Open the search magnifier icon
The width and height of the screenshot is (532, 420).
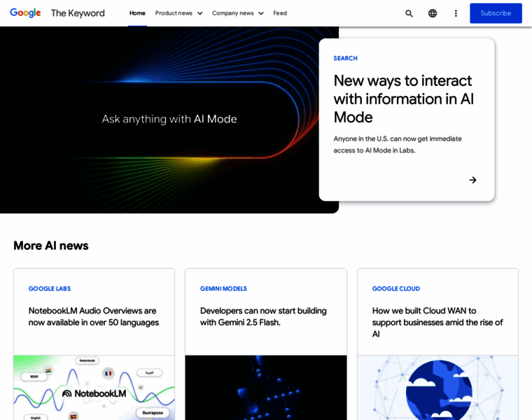[x=409, y=13]
